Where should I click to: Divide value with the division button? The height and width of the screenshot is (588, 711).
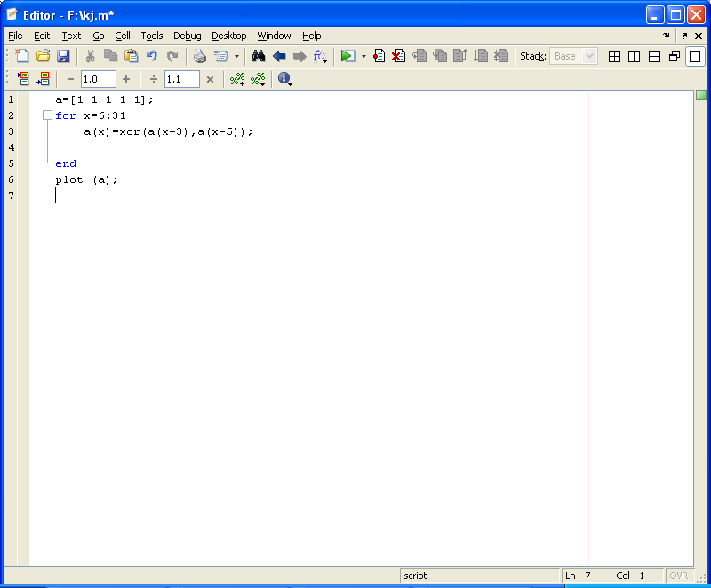tap(154, 79)
